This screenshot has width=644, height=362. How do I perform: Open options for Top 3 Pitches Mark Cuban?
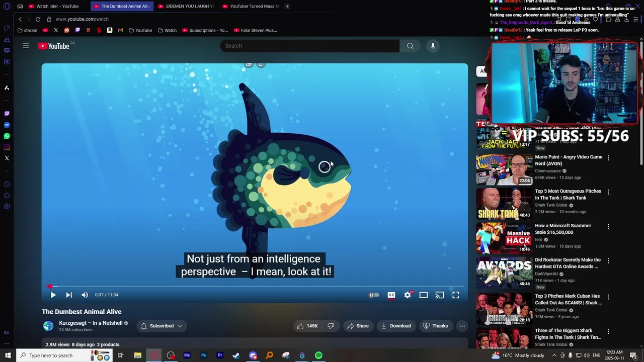click(x=608, y=297)
